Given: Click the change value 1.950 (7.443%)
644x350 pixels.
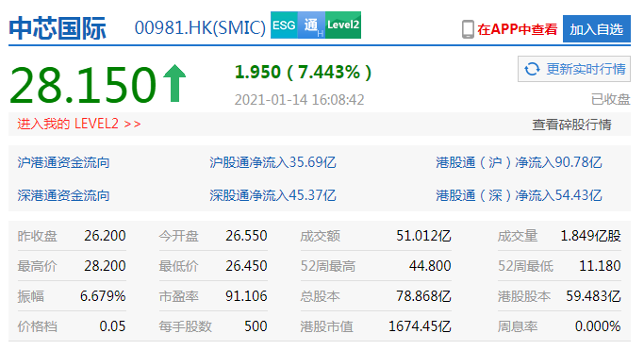Looking at the screenshot, I should pos(303,73).
